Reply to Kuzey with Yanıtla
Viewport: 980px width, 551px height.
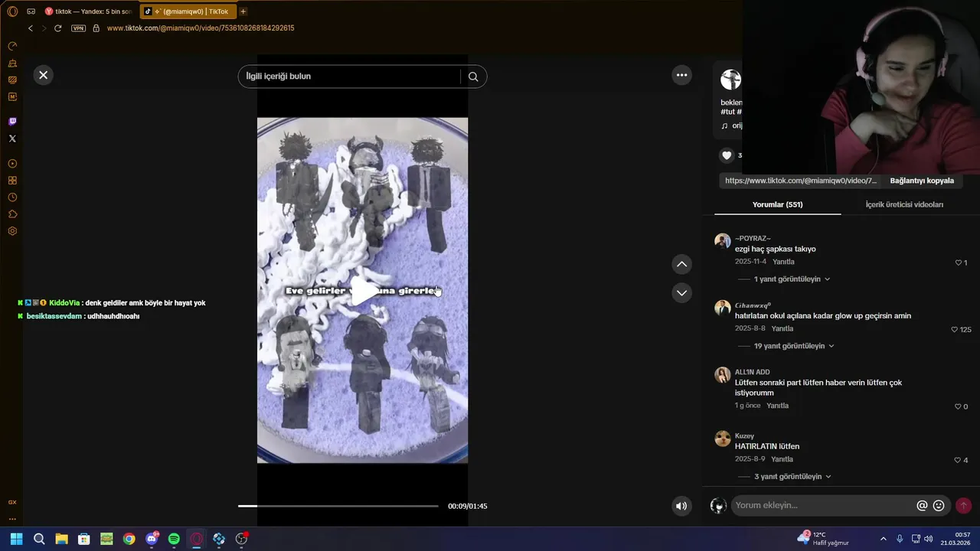point(782,459)
